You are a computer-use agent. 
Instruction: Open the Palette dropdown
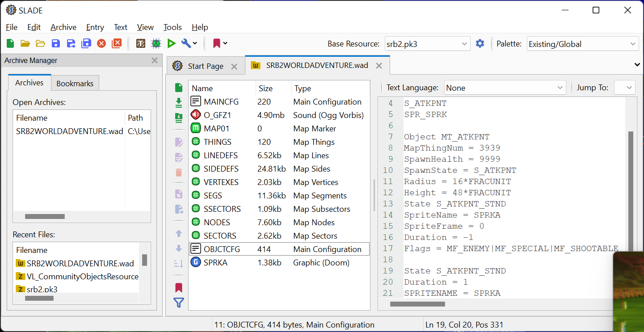(583, 44)
